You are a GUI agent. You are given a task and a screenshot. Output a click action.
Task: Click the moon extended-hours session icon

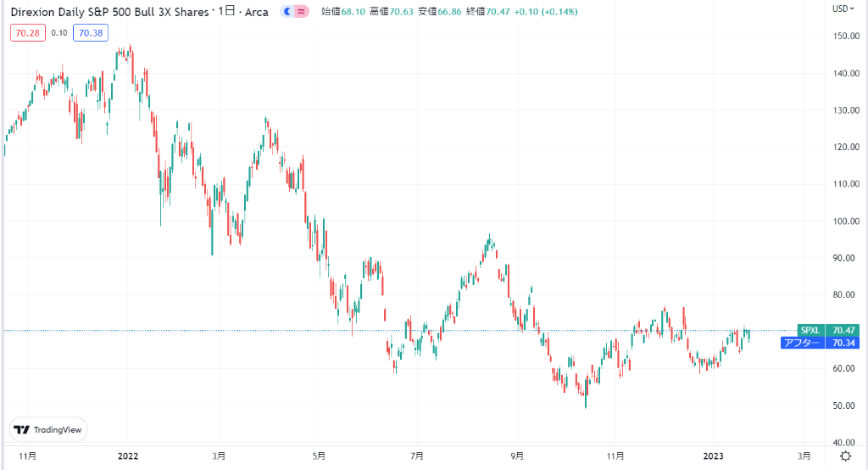coord(287,12)
